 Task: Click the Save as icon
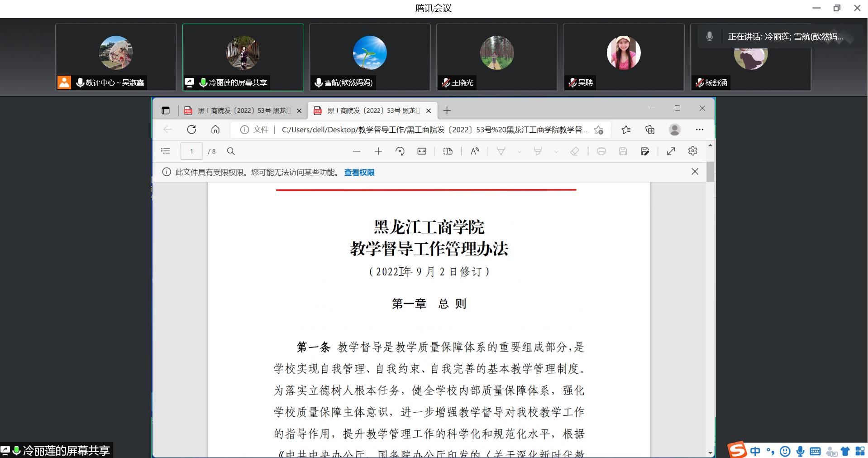tap(645, 151)
